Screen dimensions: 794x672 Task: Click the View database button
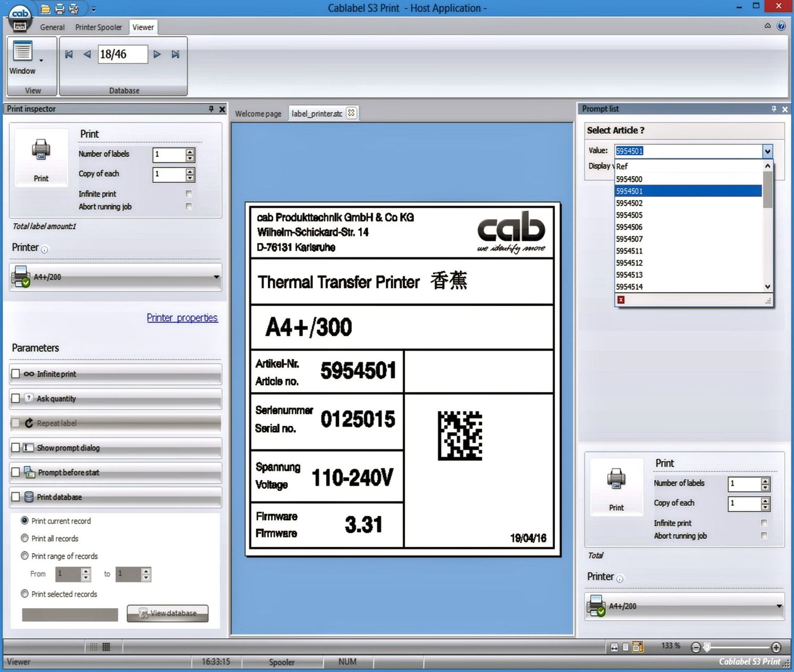tap(168, 613)
